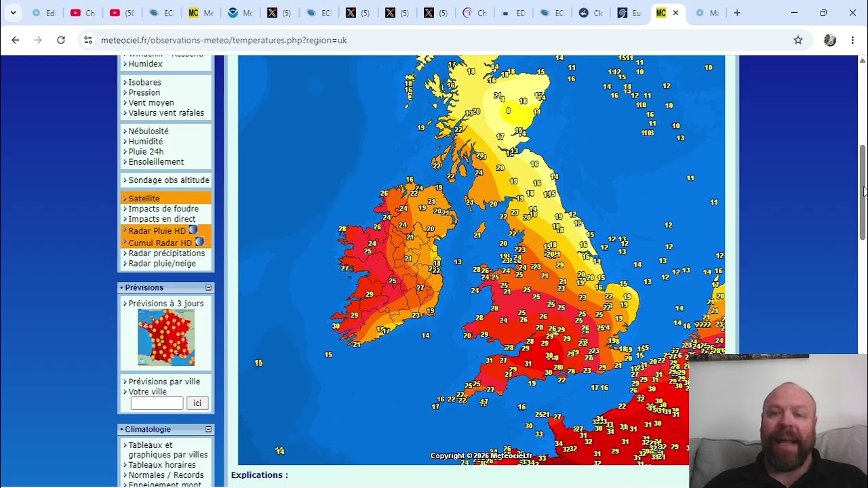The image size is (868, 488).
Task: Open Sondage obs altitude link
Action: [168, 180]
